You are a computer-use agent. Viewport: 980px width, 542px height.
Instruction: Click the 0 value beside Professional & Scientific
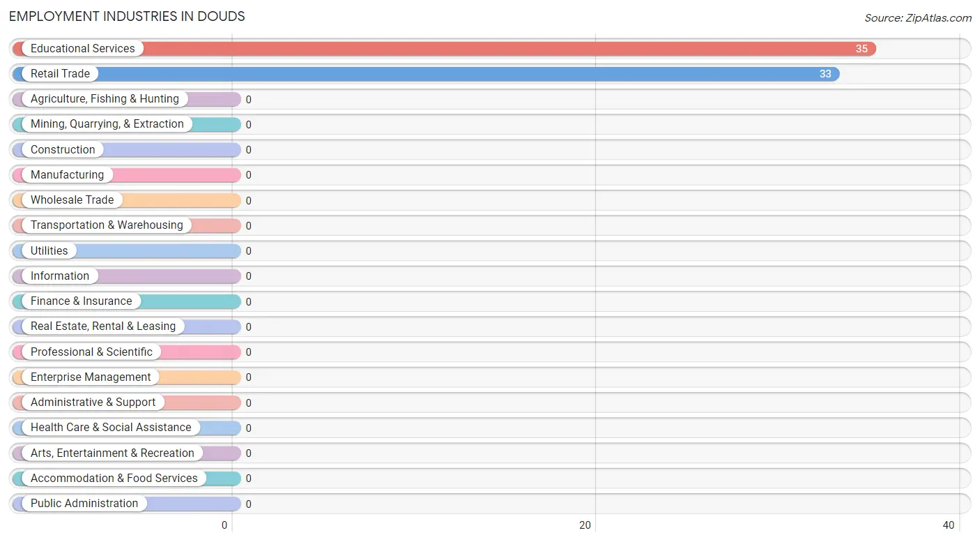[x=248, y=352]
